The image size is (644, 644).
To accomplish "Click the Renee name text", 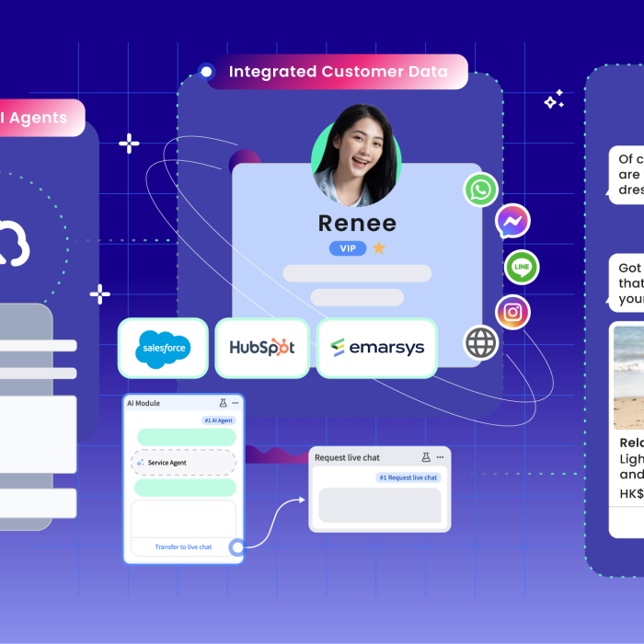I will (357, 223).
